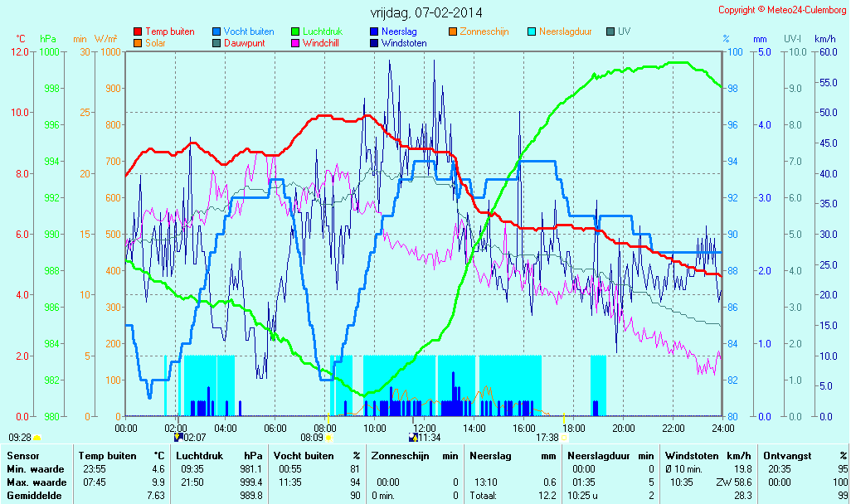Click the cyan Neerslagduur legend swatch
Image resolution: width=851 pixels, height=504 pixels.
532,32
